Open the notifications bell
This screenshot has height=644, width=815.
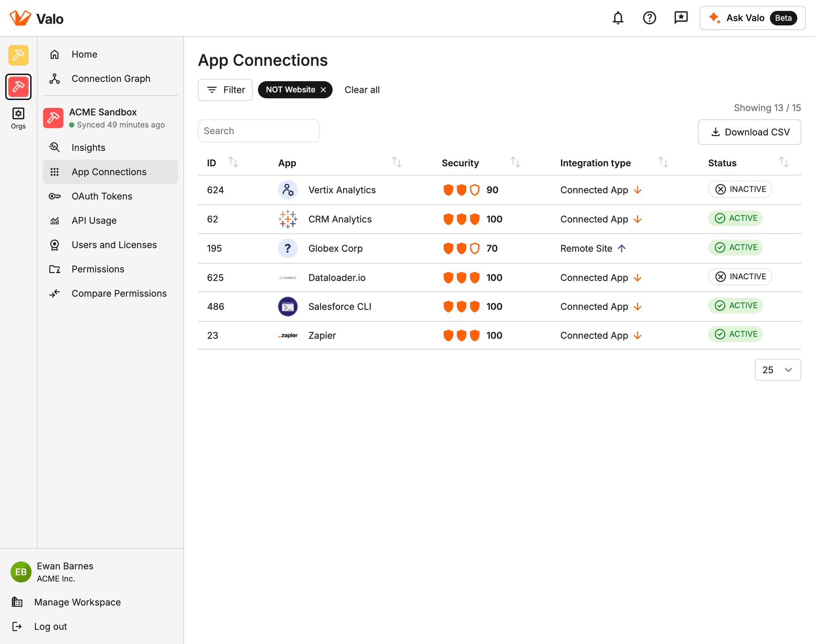(618, 18)
